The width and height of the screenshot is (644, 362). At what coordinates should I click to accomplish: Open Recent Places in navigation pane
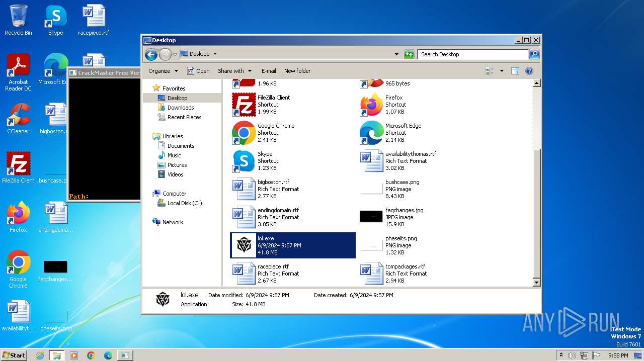184,117
